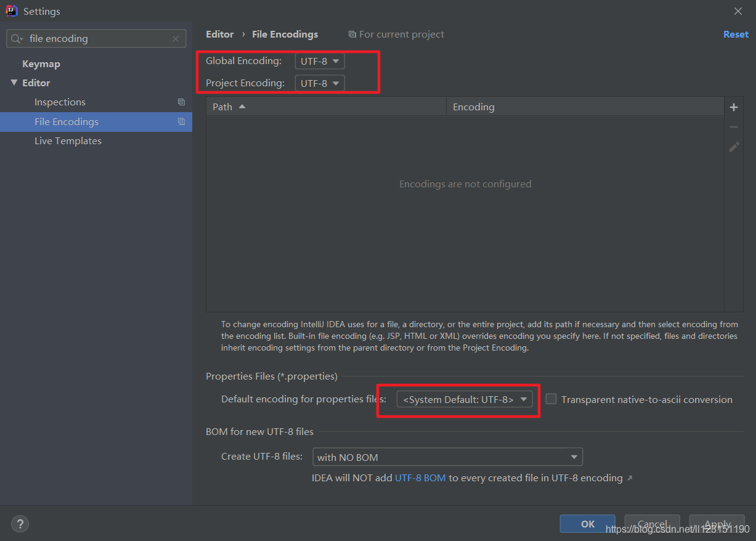
Task: Clear the search field with the X icon
Action: coord(176,39)
